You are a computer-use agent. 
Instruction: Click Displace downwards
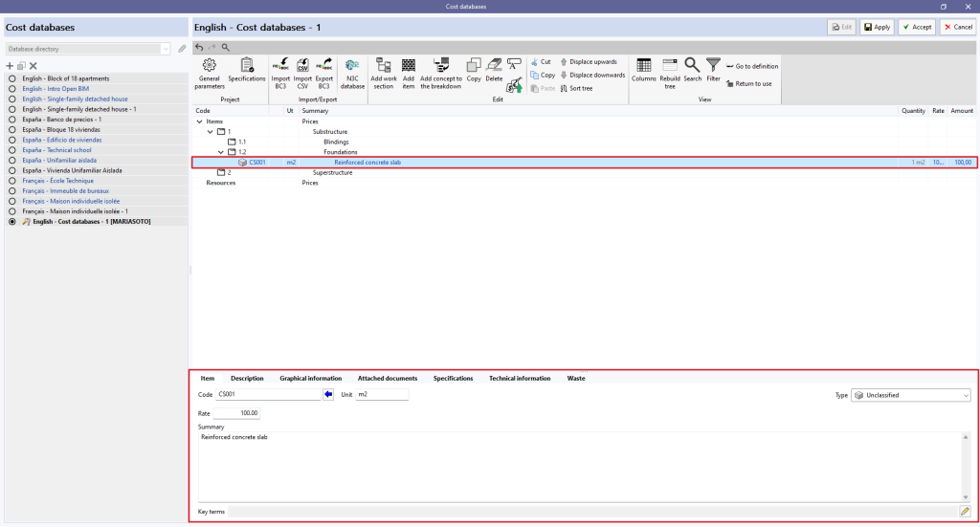592,75
